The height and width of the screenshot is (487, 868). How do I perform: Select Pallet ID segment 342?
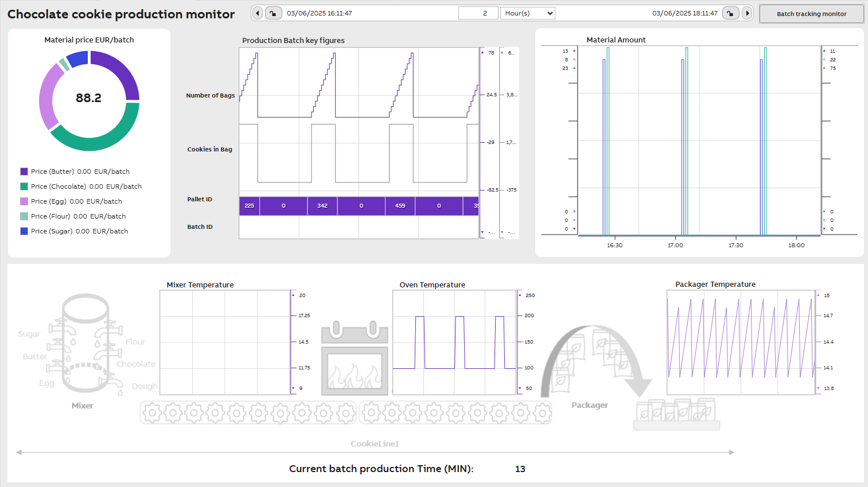[322, 205]
